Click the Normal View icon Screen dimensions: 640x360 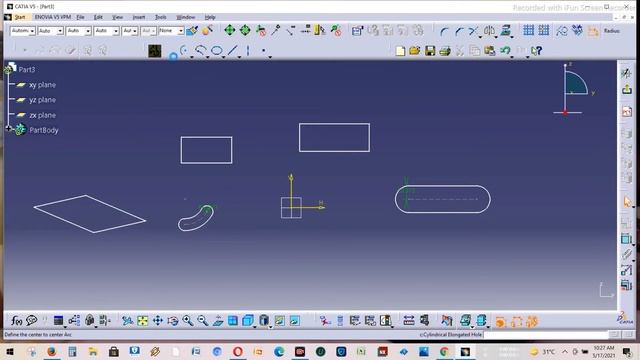click(218, 321)
